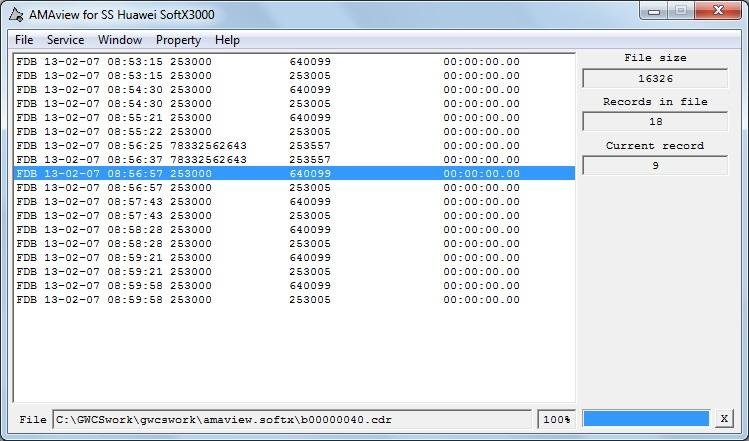Click the file path field b00000040.cdr

point(292,419)
